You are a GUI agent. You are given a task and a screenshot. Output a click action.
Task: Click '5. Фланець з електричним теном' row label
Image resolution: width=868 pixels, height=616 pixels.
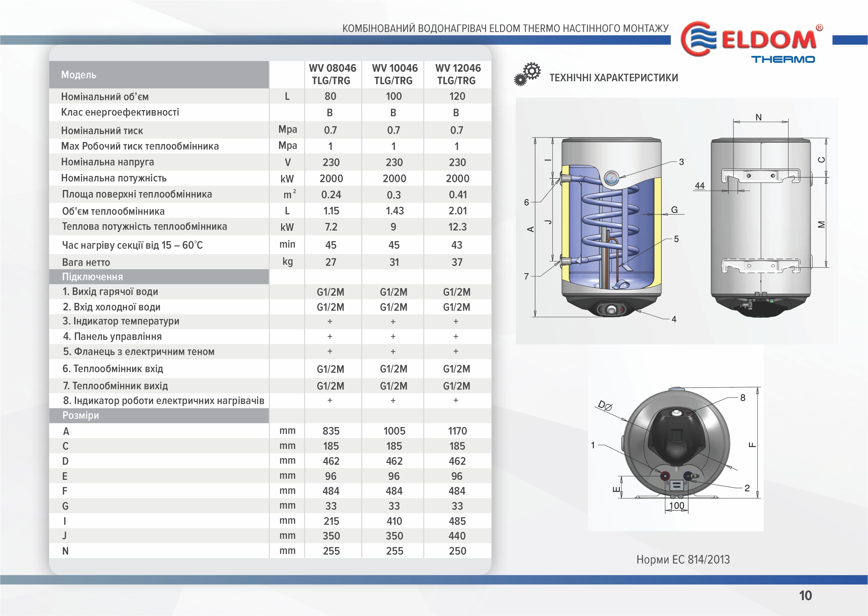(x=139, y=352)
